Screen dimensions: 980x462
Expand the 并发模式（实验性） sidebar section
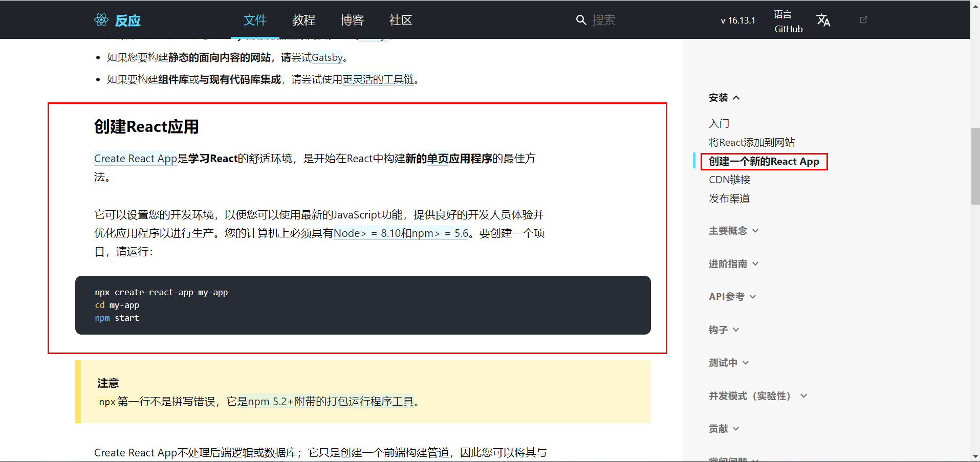[x=758, y=396]
